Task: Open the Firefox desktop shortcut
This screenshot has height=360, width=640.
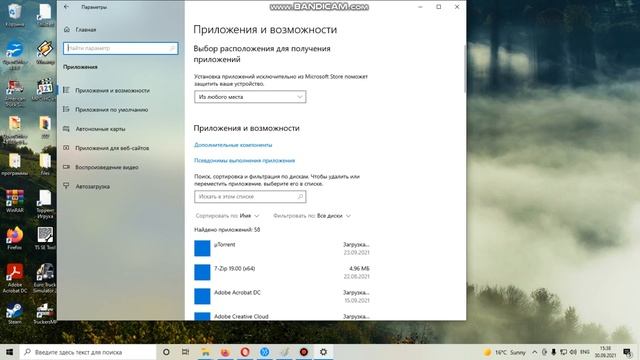Action: (14, 238)
